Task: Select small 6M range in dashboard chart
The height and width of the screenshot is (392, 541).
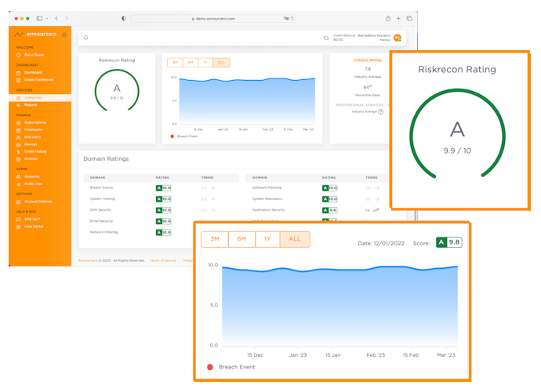Action: (191, 63)
